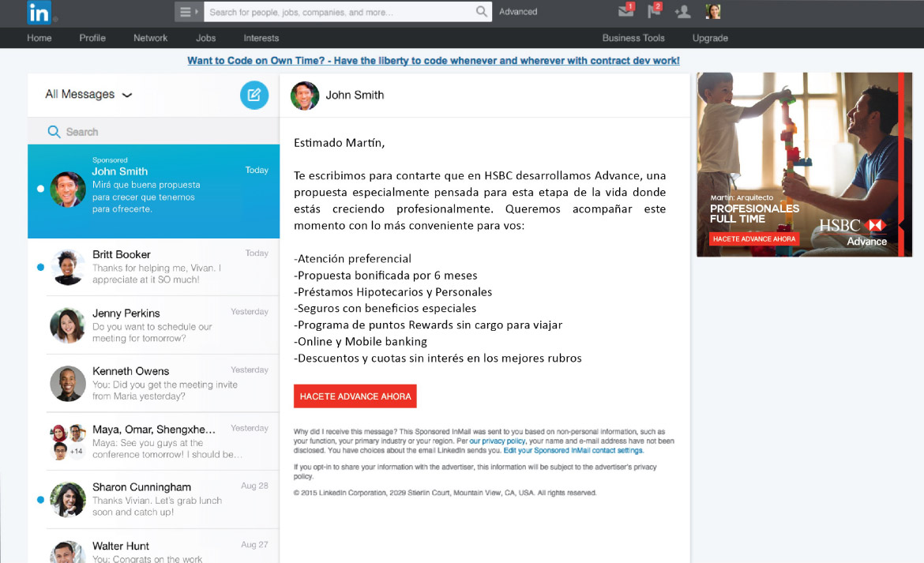Open the LinkedIn logo home icon
This screenshot has width=924, height=563.
[x=39, y=13]
